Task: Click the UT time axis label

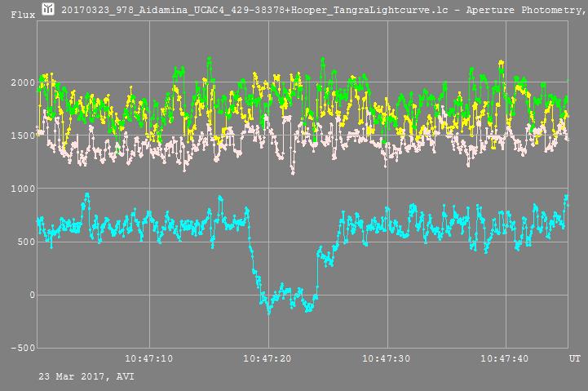Action: [x=575, y=358]
